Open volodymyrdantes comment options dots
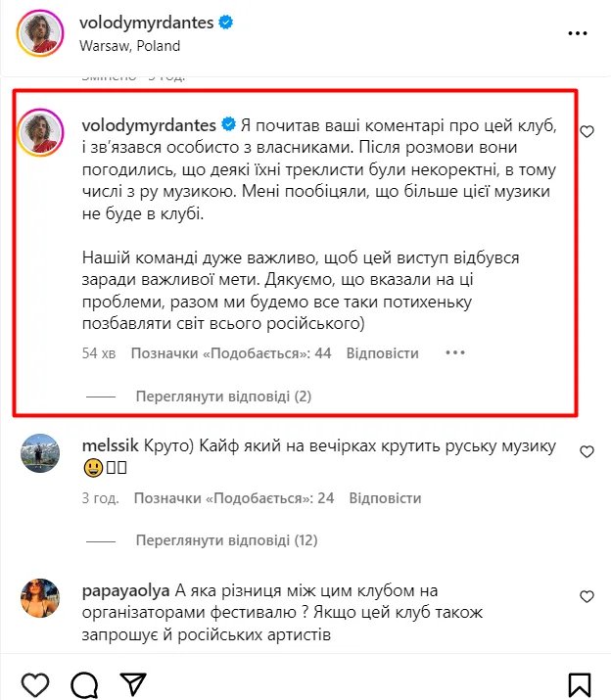611x700 pixels. [454, 353]
